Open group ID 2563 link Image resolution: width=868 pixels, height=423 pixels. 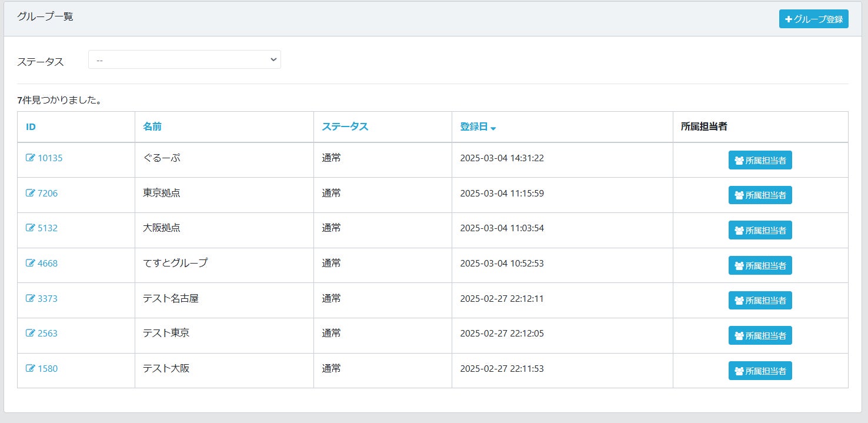[48, 333]
